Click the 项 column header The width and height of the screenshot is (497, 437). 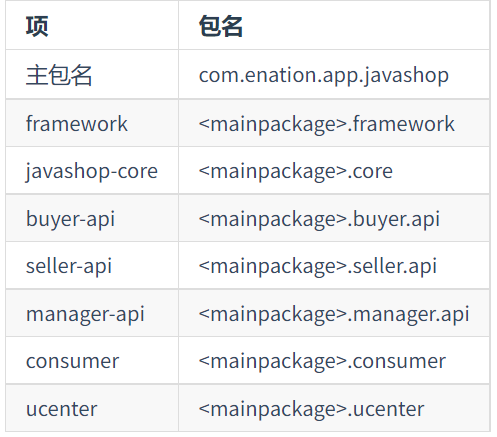(37, 26)
